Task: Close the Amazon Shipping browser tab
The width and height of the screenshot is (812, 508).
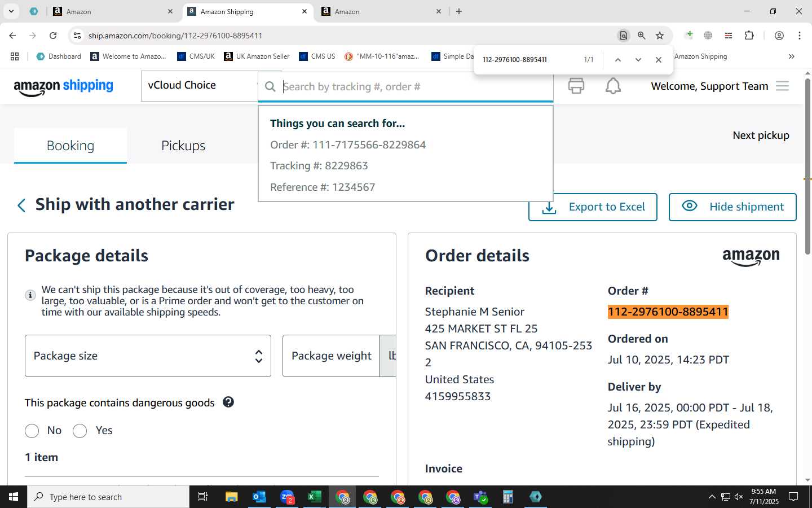Action: coord(304,11)
